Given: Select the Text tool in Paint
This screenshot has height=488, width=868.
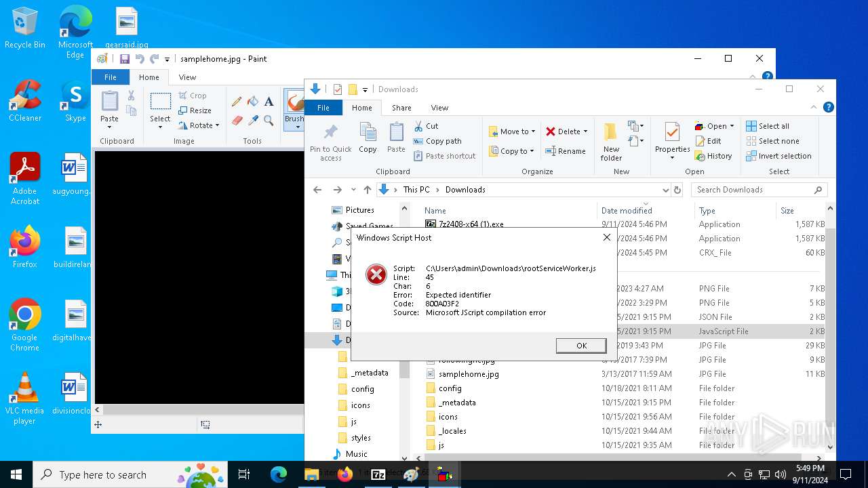Looking at the screenshot, I should (269, 102).
